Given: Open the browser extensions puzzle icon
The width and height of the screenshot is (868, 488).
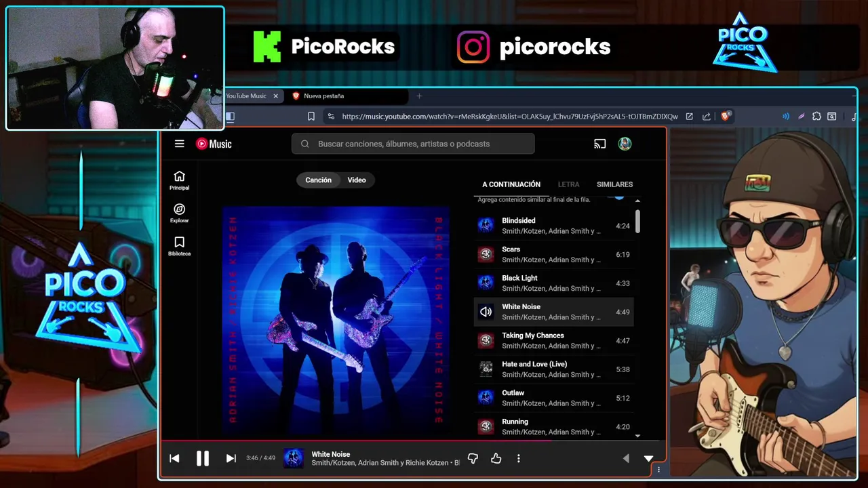Looking at the screenshot, I should tap(816, 117).
